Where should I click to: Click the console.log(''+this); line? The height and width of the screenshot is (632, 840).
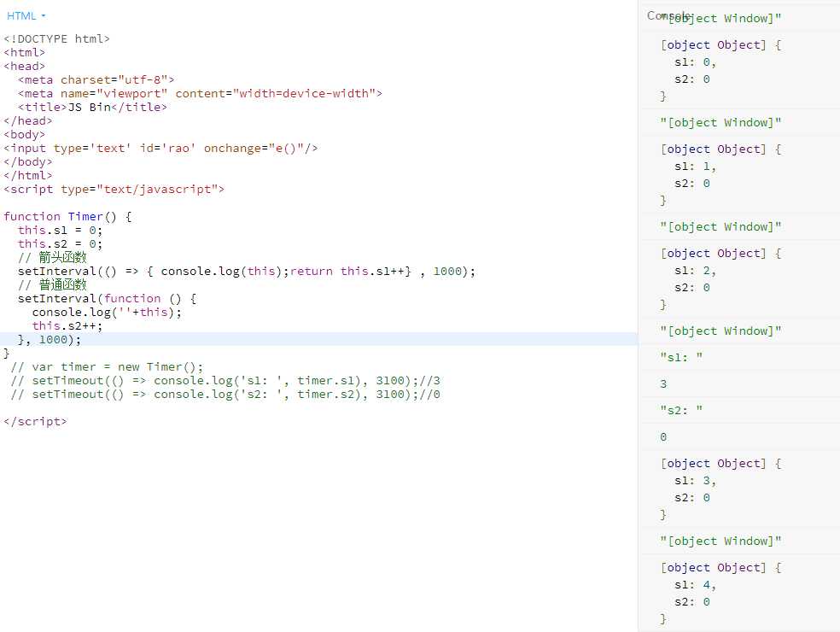108,312
